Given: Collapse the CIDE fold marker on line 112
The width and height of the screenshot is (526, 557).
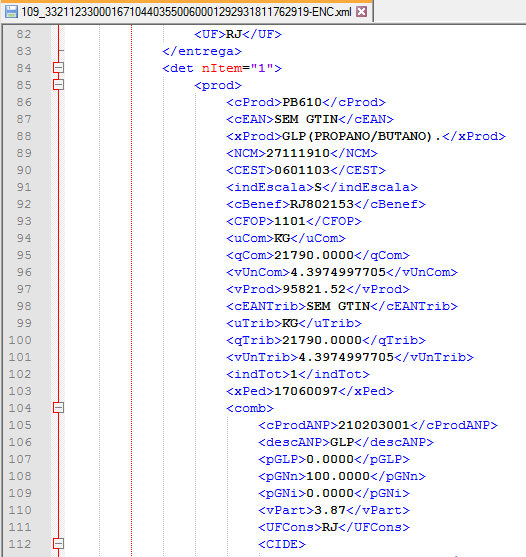Looking at the screenshot, I should pos(59,544).
